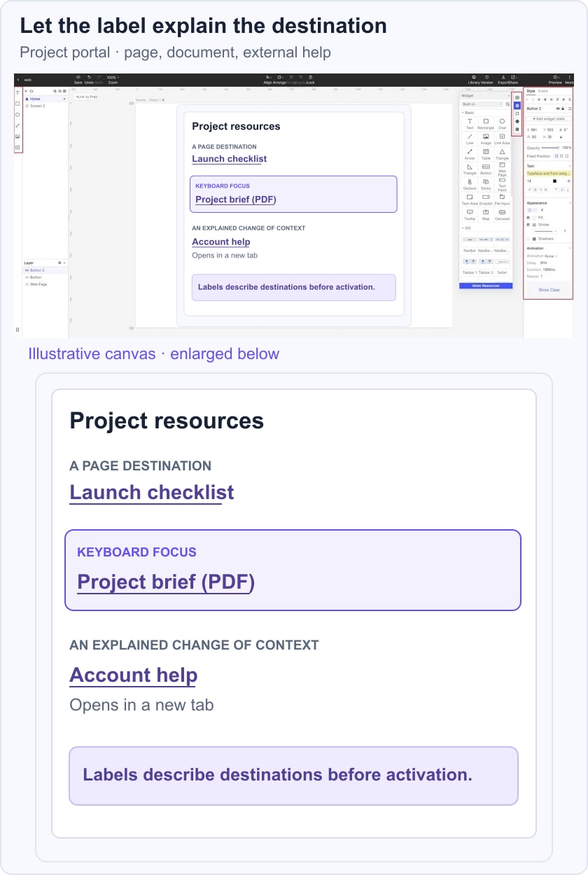Pick the Image widget in the Widget panel

click(486, 138)
